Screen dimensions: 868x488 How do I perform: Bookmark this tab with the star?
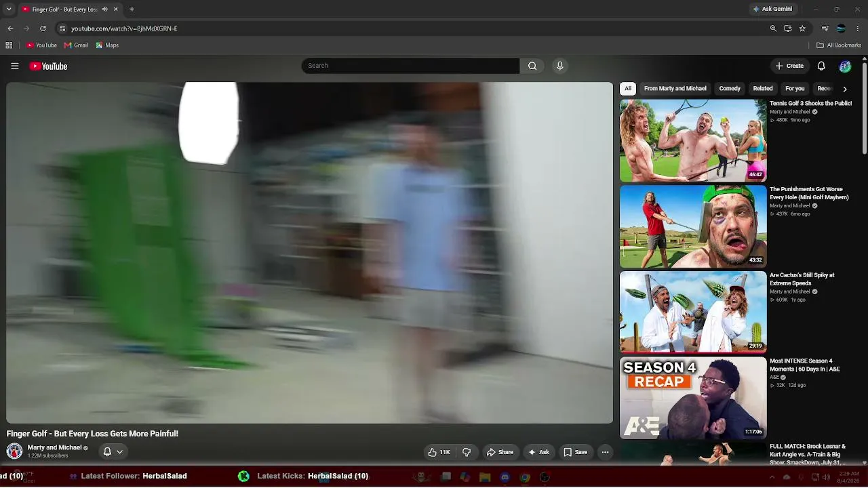coord(802,28)
